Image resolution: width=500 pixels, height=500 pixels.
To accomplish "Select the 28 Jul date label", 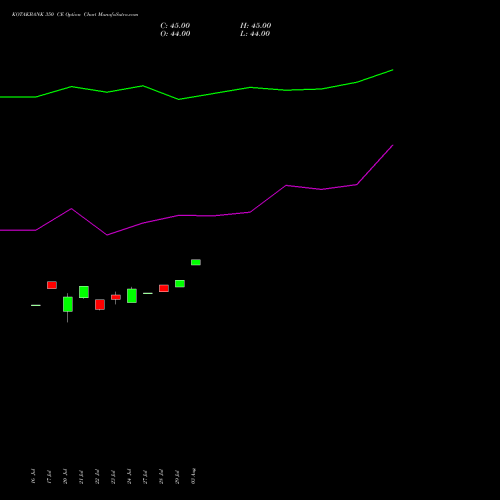I will coord(161,476).
